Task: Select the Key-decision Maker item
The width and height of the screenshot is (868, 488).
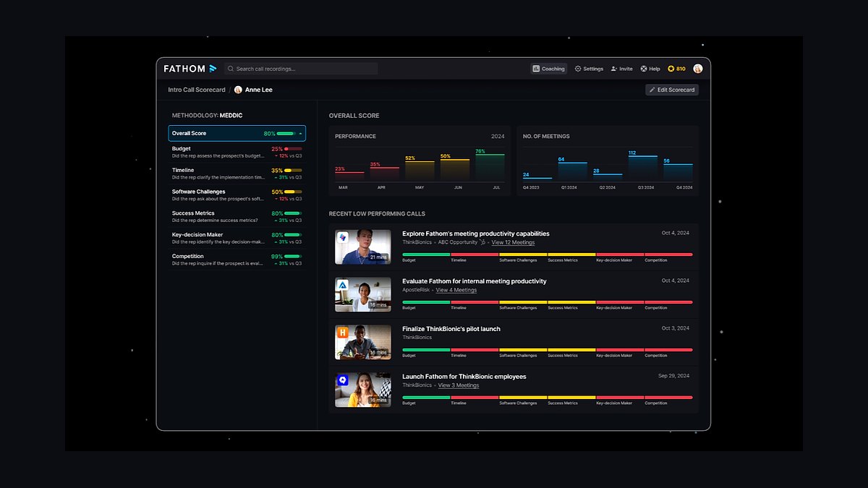Action: (237, 238)
